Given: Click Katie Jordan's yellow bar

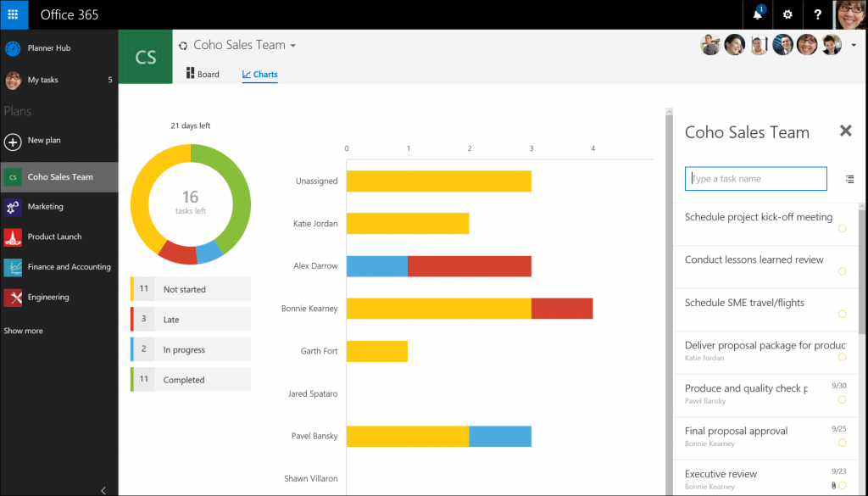Looking at the screenshot, I should (x=408, y=224).
